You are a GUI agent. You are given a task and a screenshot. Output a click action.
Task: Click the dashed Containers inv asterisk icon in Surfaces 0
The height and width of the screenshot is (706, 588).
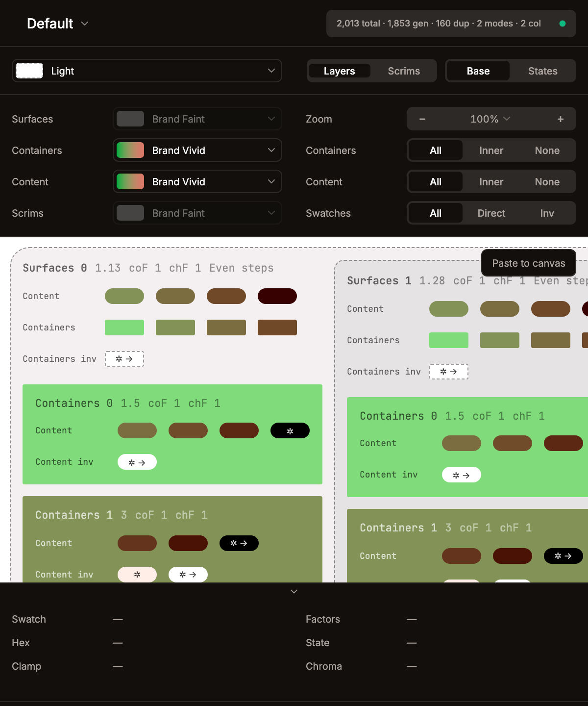(124, 358)
